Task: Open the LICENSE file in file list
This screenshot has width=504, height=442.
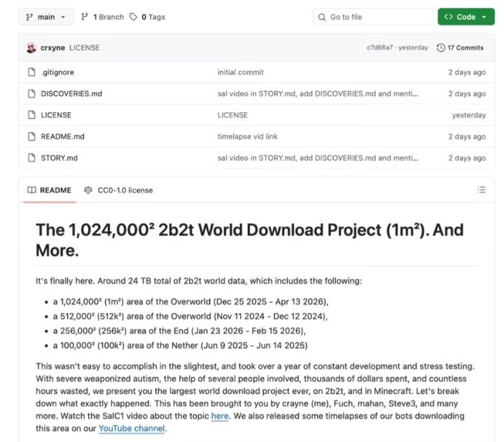Action: 56,115
